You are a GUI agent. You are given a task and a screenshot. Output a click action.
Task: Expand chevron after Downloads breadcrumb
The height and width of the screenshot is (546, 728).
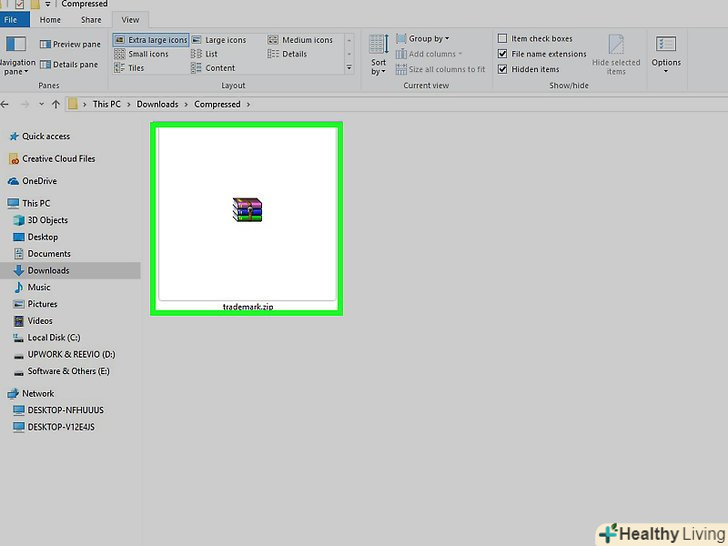[x=186, y=104]
